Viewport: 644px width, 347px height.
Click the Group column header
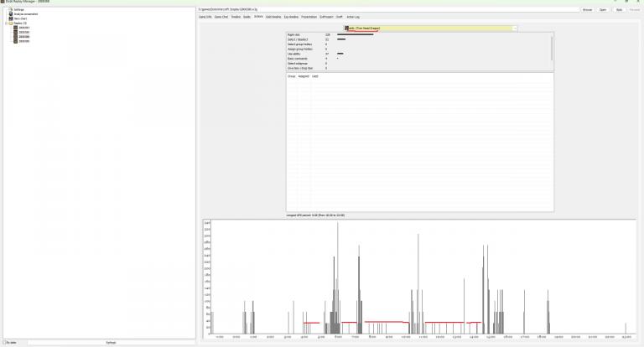pyautogui.click(x=292, y=76)
